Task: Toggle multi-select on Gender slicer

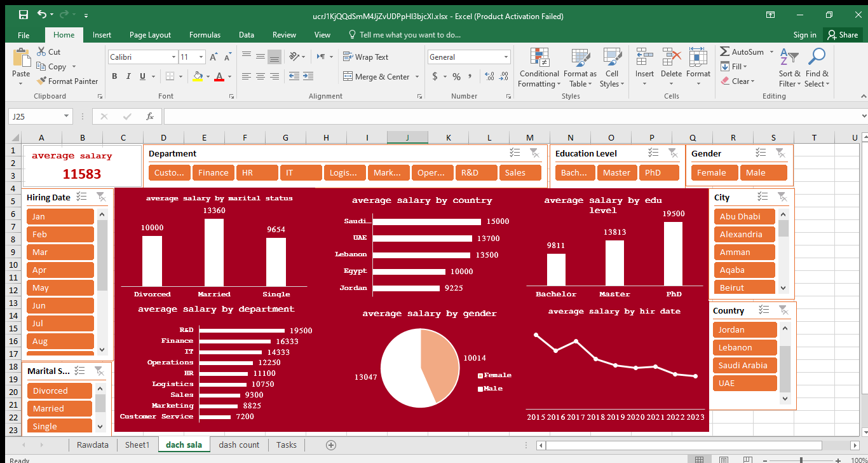Action: pyautogui.click(x=761, y=153)
